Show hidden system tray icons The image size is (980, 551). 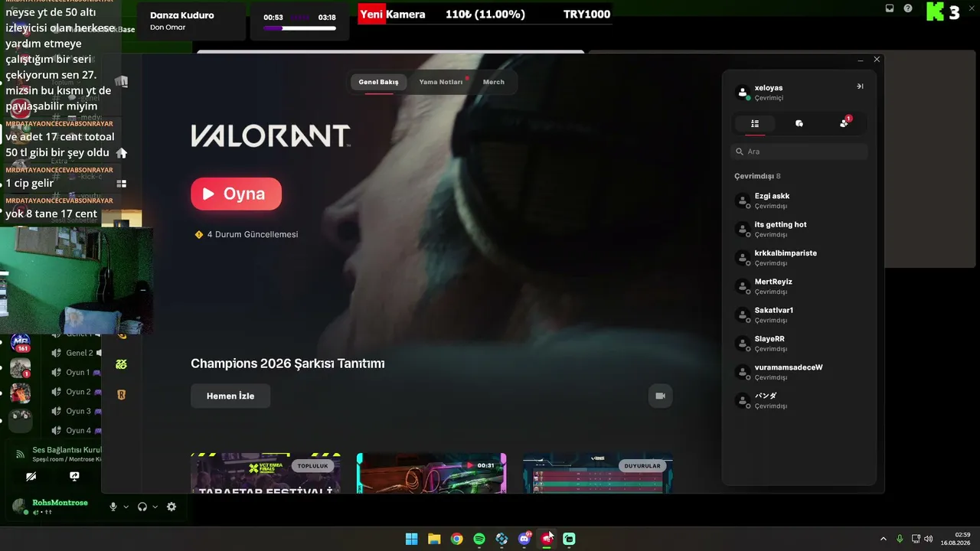pyautogui.click(x=883, y=539)
